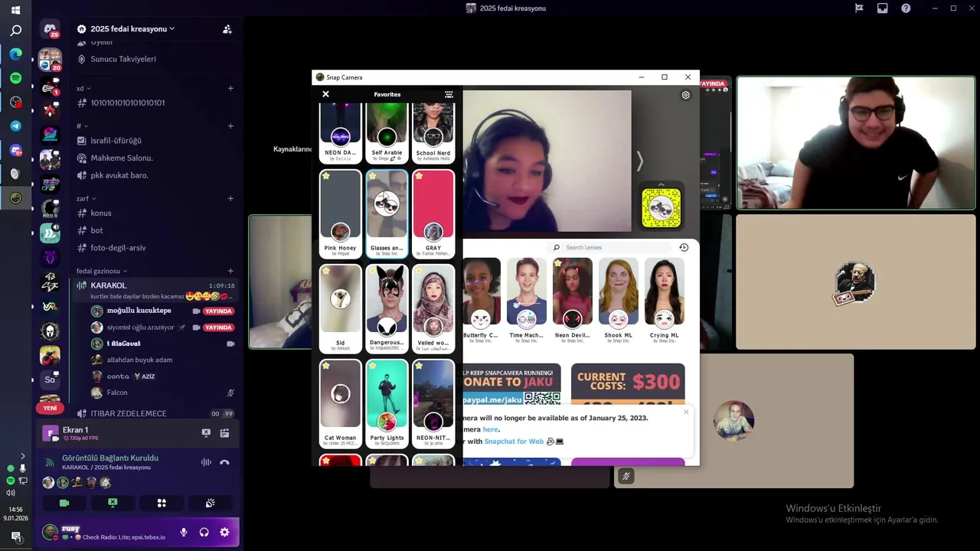The image size is (980, 551).
Task: Close the Favorites panel with the X
Action: point(325,94)
